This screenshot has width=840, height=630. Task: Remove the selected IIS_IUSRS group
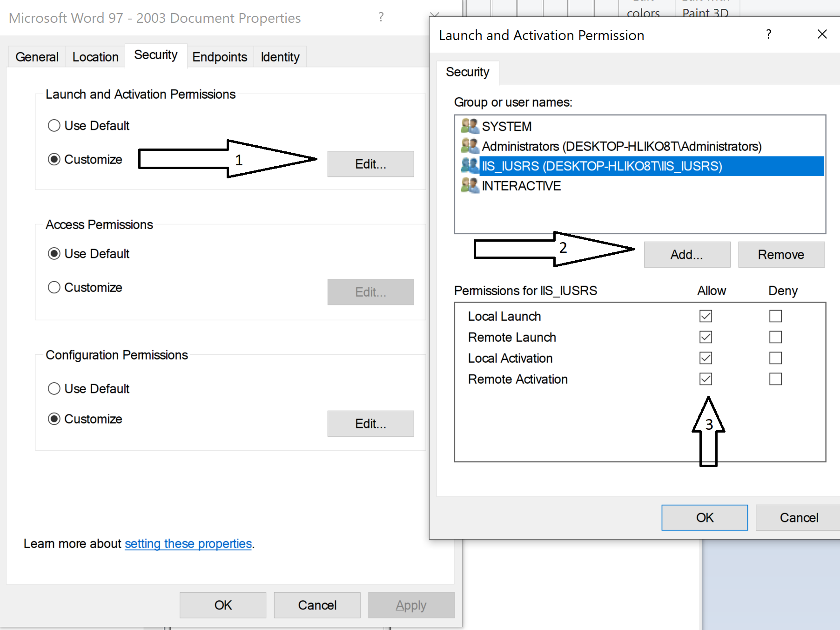tap(781, 255)
